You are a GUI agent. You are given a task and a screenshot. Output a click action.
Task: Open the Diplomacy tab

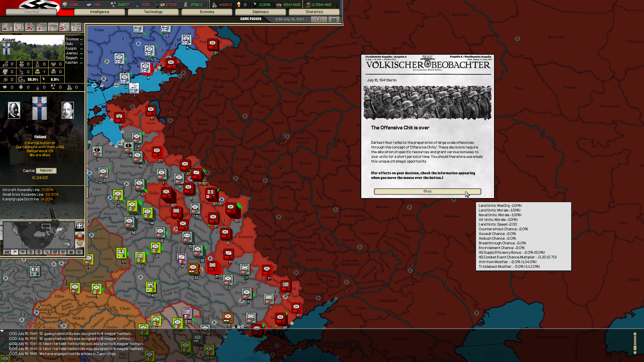tap(260, 12)
